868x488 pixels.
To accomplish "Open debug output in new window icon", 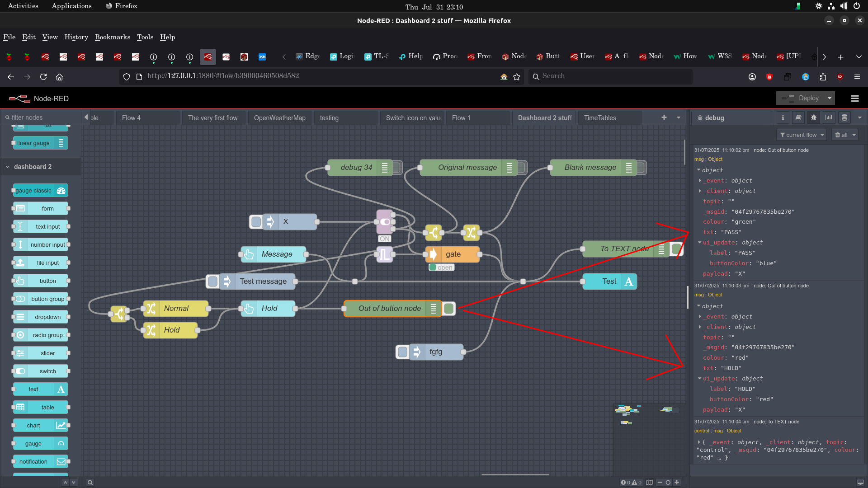I will (860, 482).
